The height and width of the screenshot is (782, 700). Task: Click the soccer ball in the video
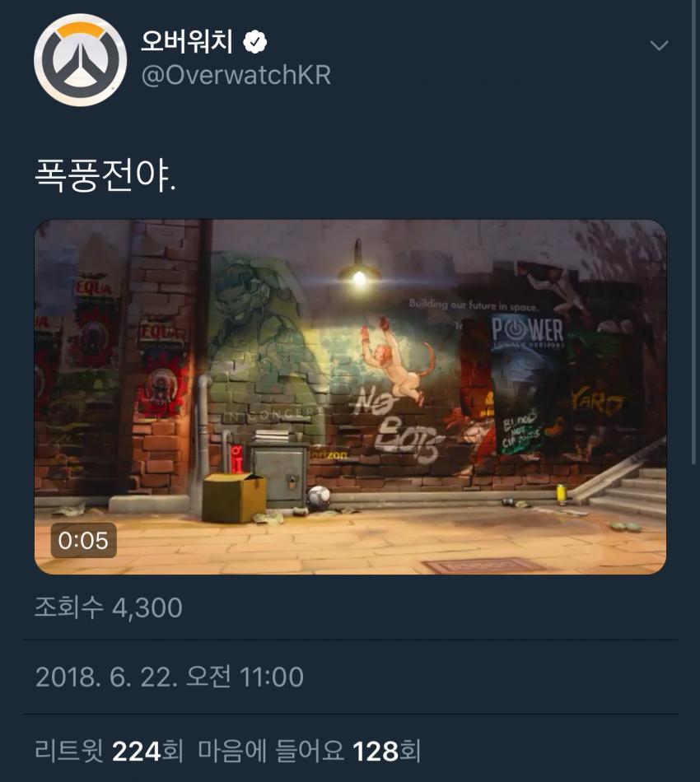pyautogui.click(x=319, y=497)
